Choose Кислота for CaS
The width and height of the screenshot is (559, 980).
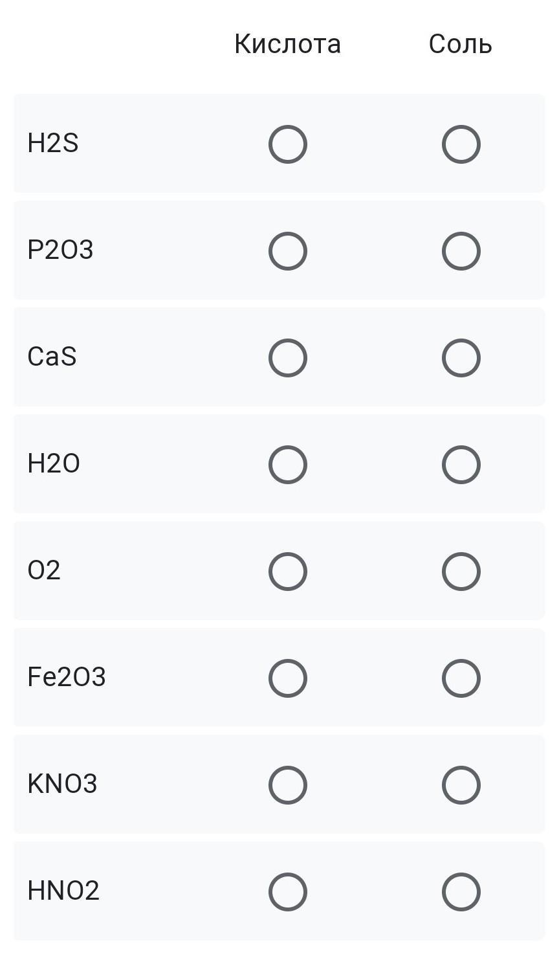click(287, 357)
